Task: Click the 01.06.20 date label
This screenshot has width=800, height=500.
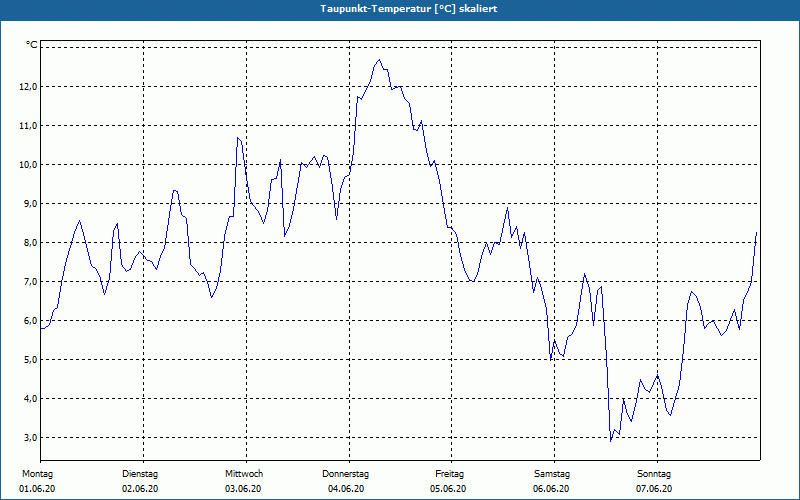Action: point(37,489)
